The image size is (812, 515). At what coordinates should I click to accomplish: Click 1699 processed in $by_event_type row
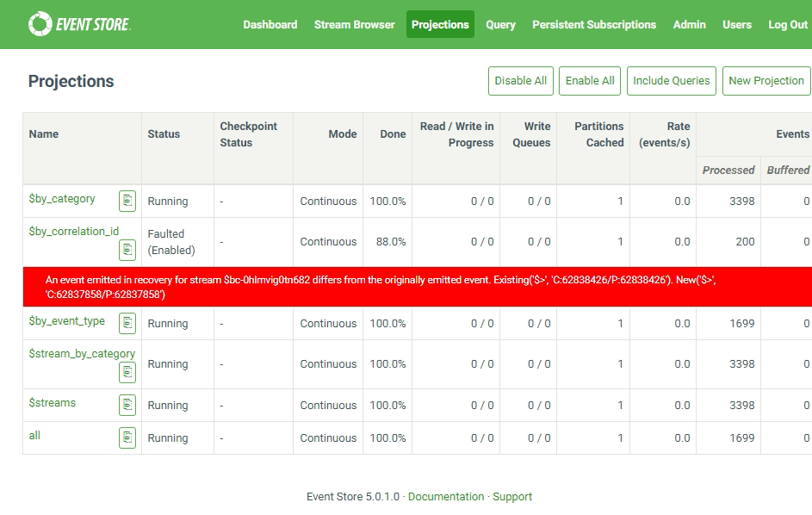tap(742, 323)
